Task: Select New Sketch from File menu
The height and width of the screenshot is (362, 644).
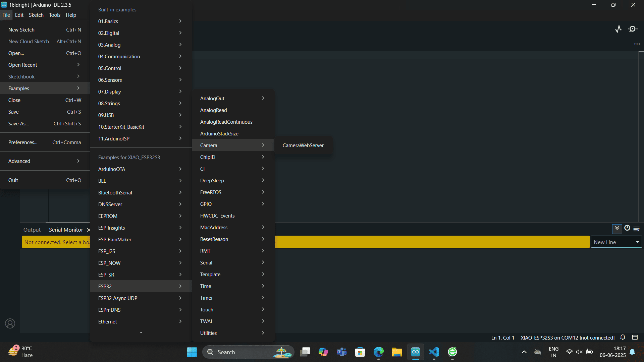Action: tap(45, 30)
